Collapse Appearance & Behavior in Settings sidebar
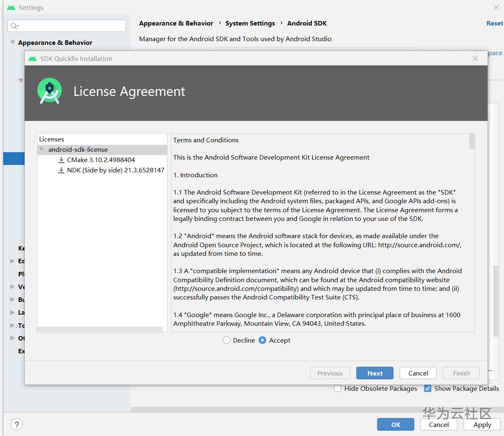This screenshot has height=436, width=504. [x=13, y=42]
